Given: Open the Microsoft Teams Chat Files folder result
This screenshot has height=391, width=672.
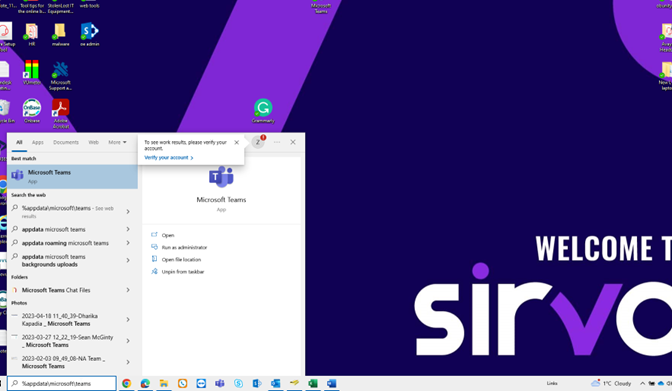Looking at the screenshot, I should point(56,290).
